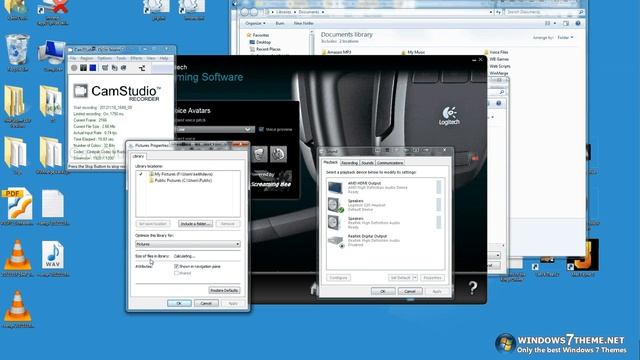Open Recent Places in Favorites
The height and width of the screenshot is (360, 640).
(265, 49)
